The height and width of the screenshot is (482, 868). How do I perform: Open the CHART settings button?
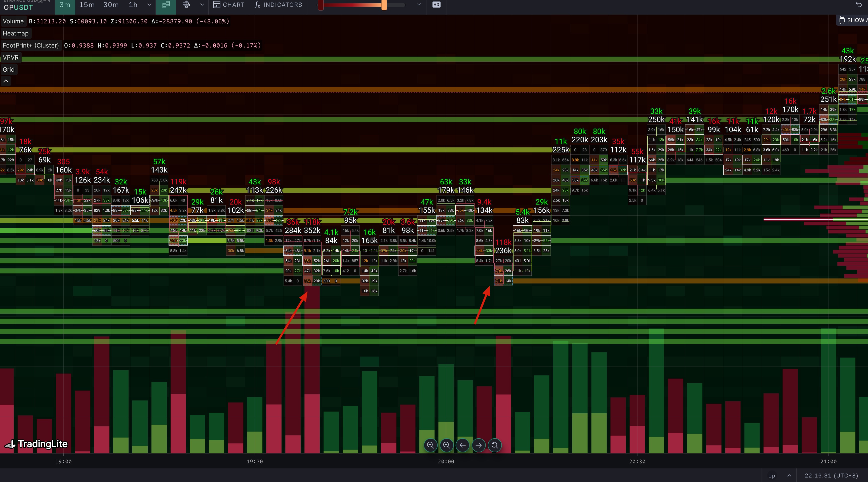coord(229,5)
